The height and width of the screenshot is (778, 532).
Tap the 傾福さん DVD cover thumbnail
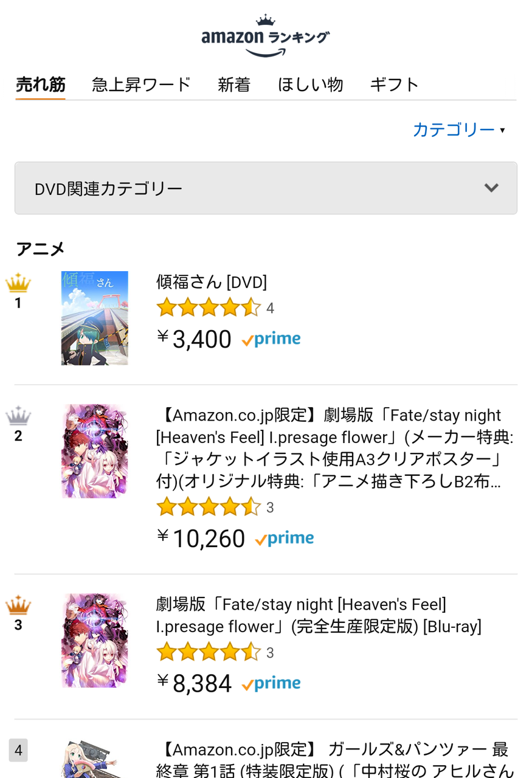[95, 318]
